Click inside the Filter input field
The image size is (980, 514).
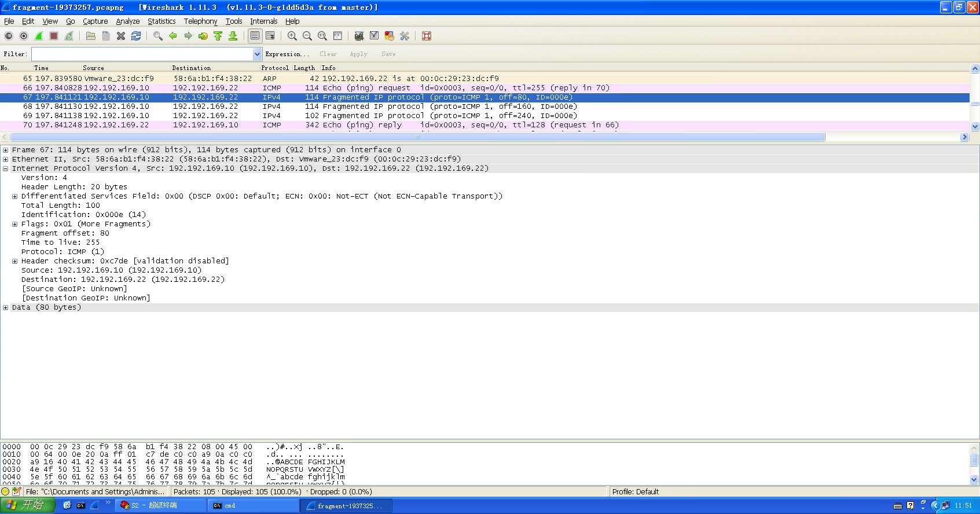(x=142, y=54)
